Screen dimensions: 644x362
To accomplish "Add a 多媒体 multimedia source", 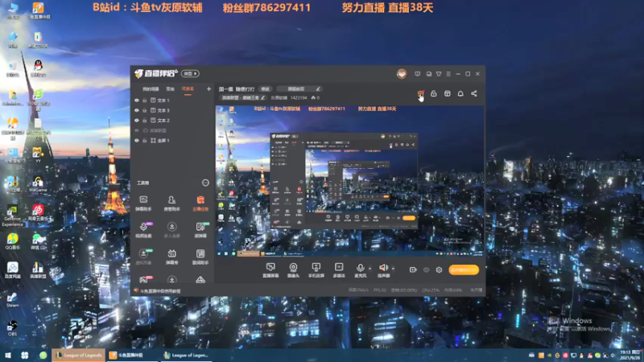I will (x=339, y=270).
